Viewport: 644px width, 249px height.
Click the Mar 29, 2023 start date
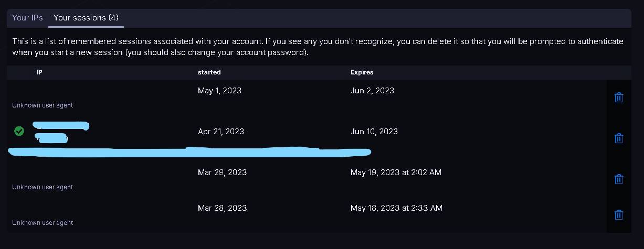coord(222,172)
